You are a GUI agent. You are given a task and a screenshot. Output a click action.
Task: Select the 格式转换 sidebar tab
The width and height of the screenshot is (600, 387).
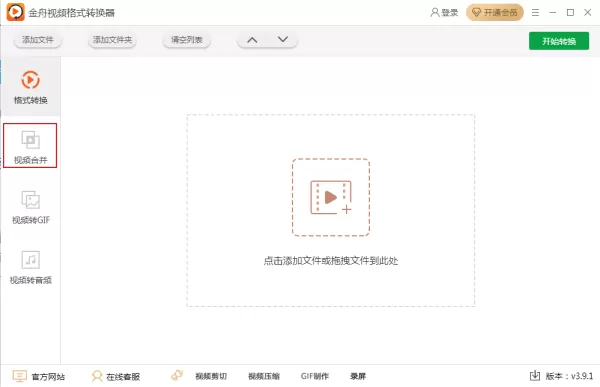(x=30, y=87)
